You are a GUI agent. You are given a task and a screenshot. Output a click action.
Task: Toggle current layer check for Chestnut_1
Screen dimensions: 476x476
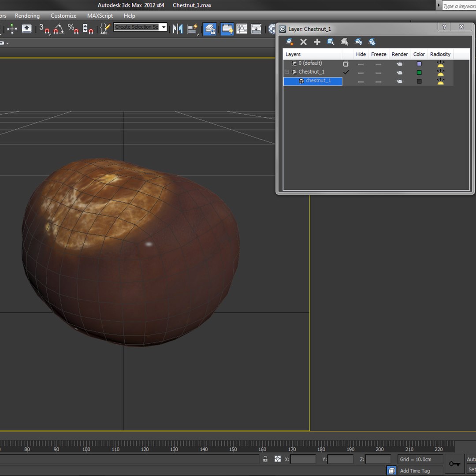point(346,72)
